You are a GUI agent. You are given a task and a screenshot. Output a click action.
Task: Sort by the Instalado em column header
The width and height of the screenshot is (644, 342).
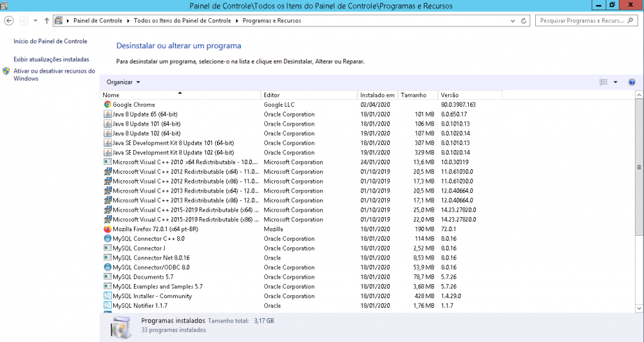coord(377,95)
